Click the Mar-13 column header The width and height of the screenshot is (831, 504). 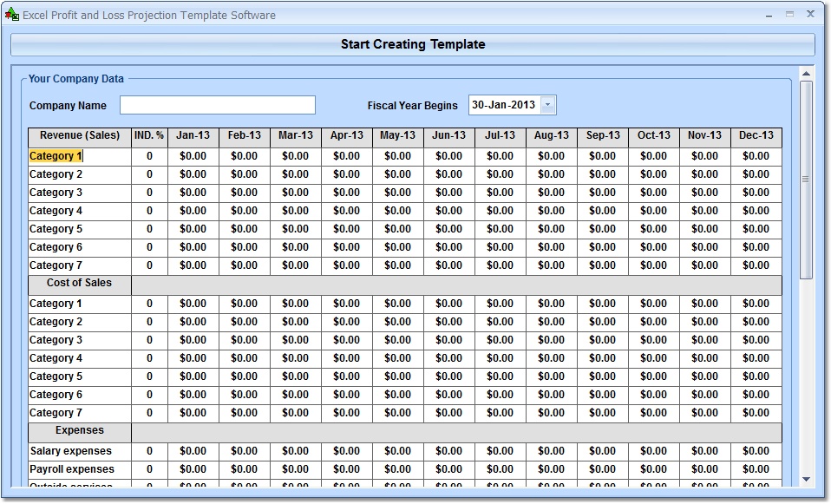pyautogui.click(x=296, y=137)
